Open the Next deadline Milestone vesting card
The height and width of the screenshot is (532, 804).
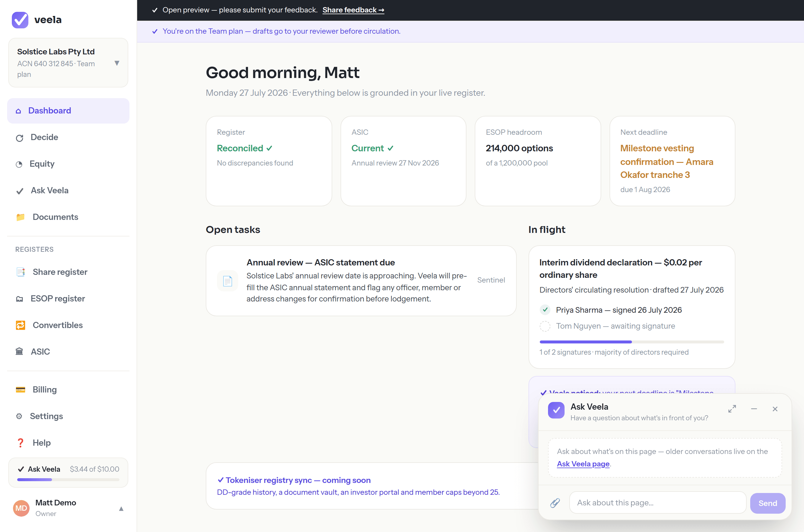[x=672, y=161]
